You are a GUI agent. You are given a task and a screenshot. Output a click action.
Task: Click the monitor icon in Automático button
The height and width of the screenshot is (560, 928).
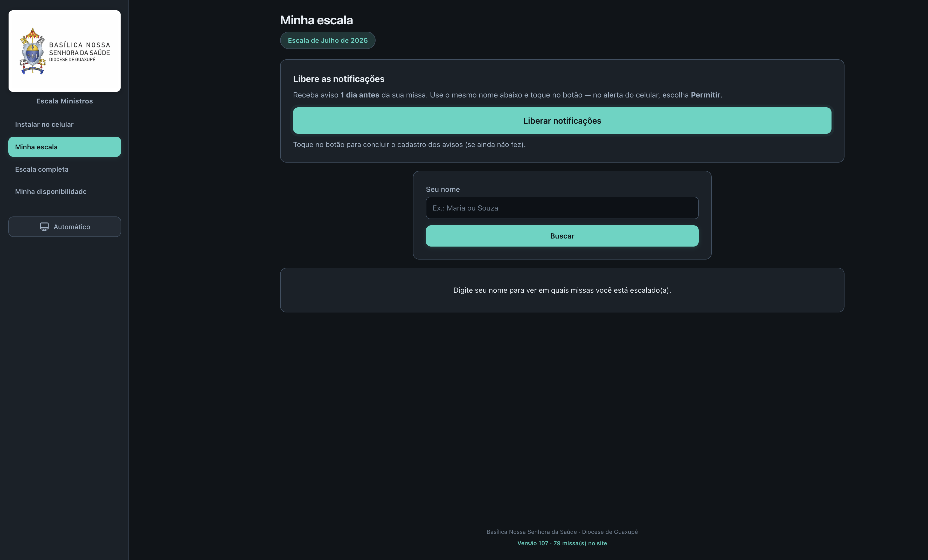pos(44,227)
